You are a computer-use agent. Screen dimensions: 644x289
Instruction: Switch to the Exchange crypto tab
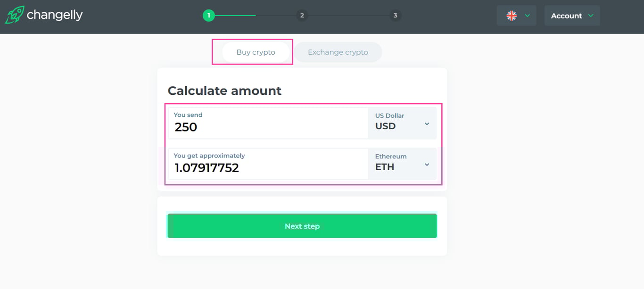[338, 52]
